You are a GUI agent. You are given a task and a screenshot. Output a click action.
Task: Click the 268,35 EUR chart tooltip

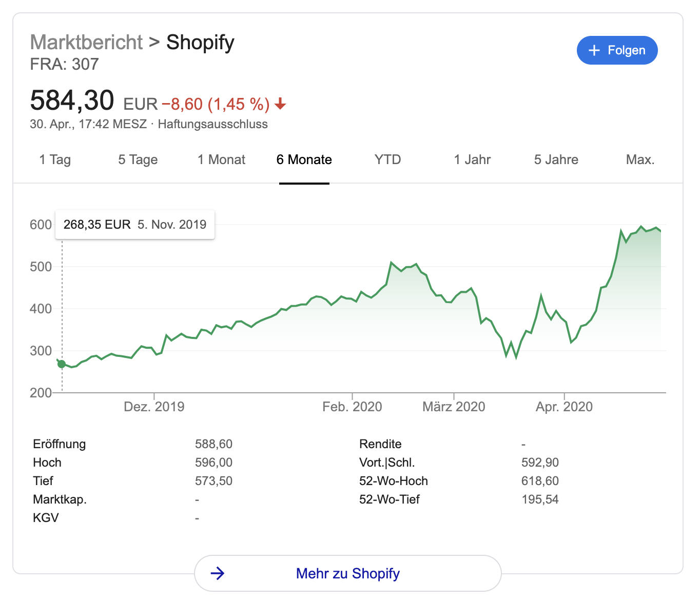(x=134, y=225)
